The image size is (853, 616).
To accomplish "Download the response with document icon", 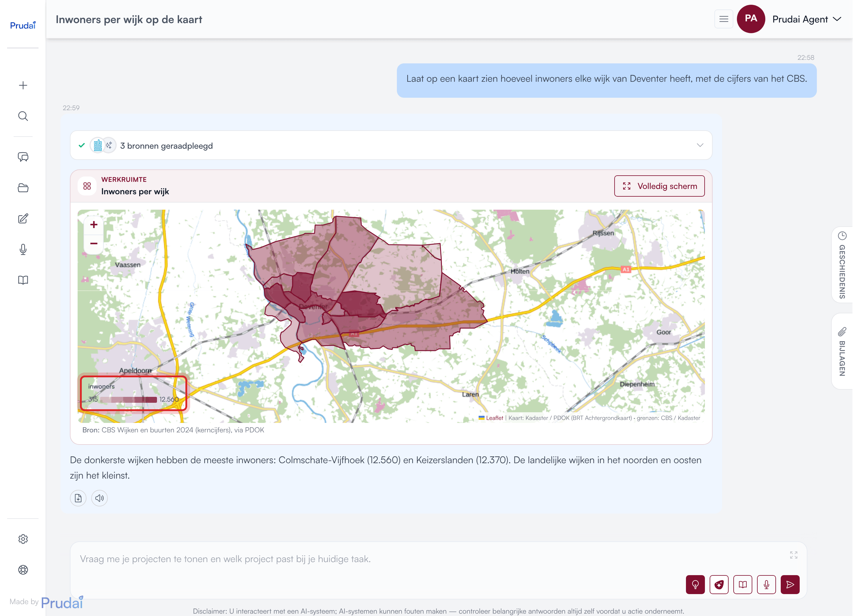I will (x=78, y=498).
